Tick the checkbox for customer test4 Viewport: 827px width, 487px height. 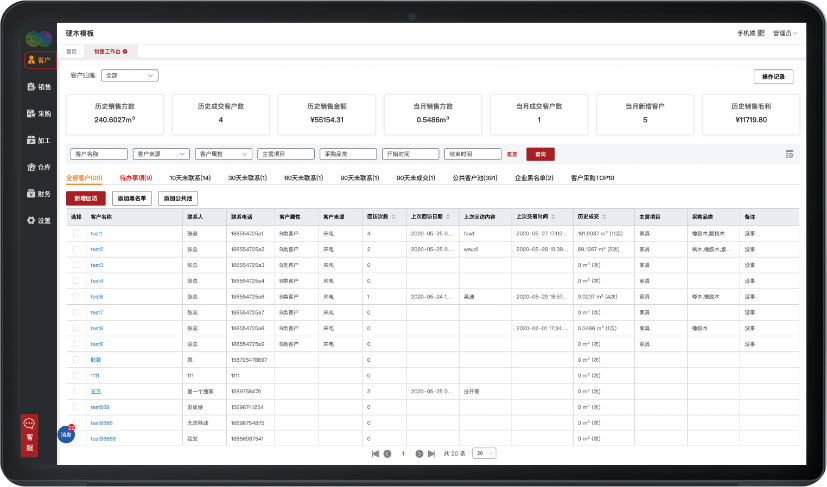tap(76, 281)
